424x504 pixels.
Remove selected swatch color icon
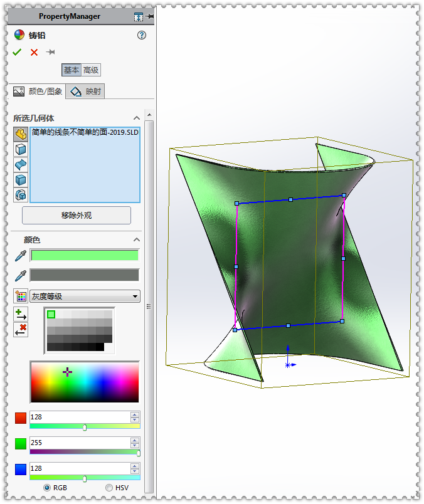click(x=21, y=330)
